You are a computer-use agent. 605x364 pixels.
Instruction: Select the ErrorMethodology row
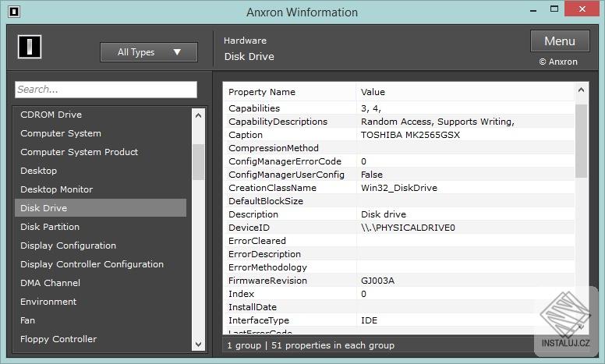point(399,267)
